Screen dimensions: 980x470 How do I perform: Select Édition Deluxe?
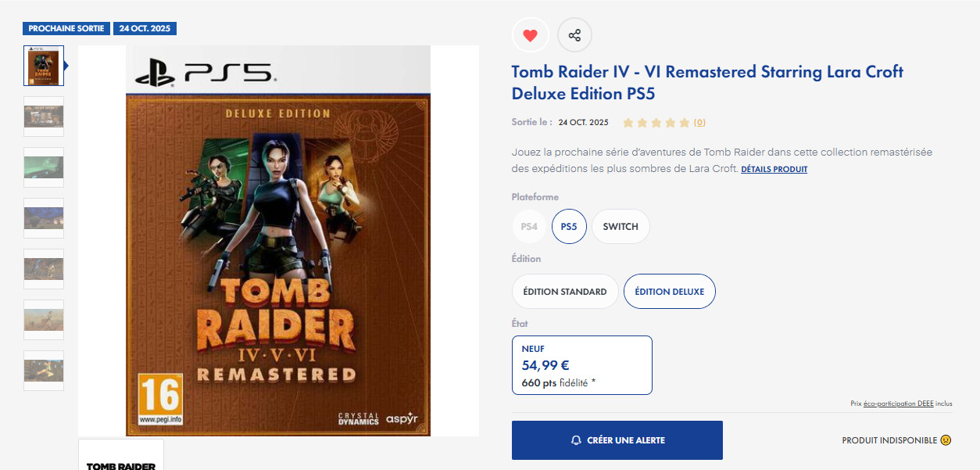(x=669, y=292)
